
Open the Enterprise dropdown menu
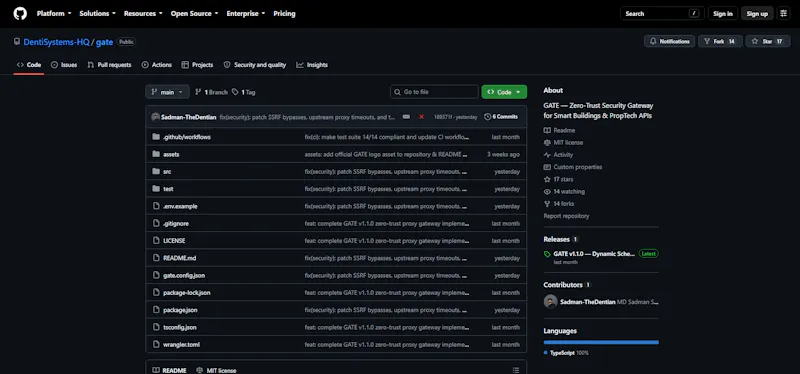(x=246, y=14)
